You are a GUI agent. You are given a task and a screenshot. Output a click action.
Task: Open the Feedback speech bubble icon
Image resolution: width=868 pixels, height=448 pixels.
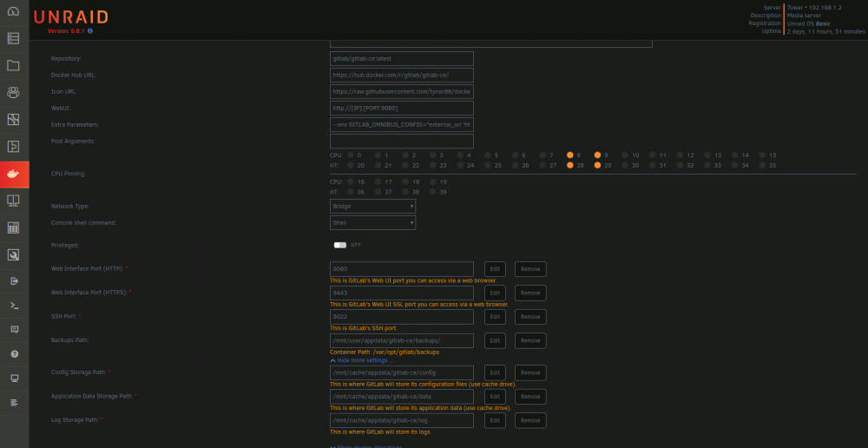pyautogui.click(x=15, y=330)
